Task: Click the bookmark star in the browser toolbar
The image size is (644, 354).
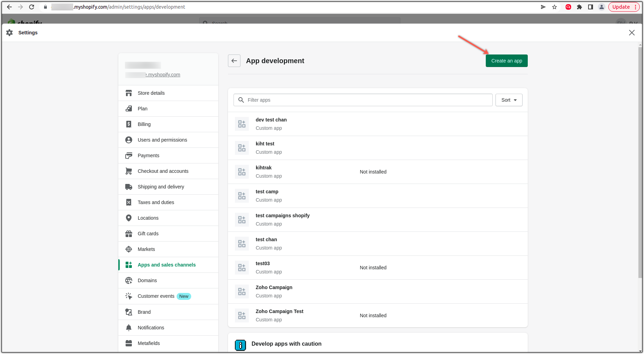Action: pos(554,7)
